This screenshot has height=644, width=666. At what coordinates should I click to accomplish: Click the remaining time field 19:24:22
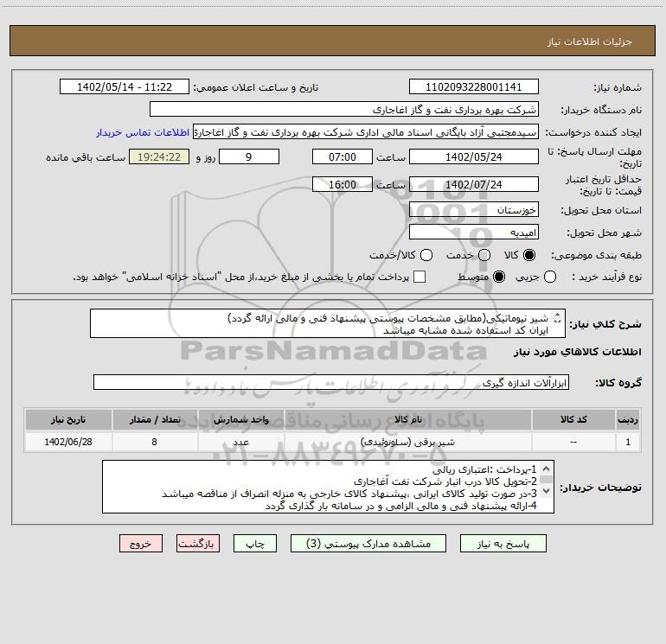coord(159,157)
